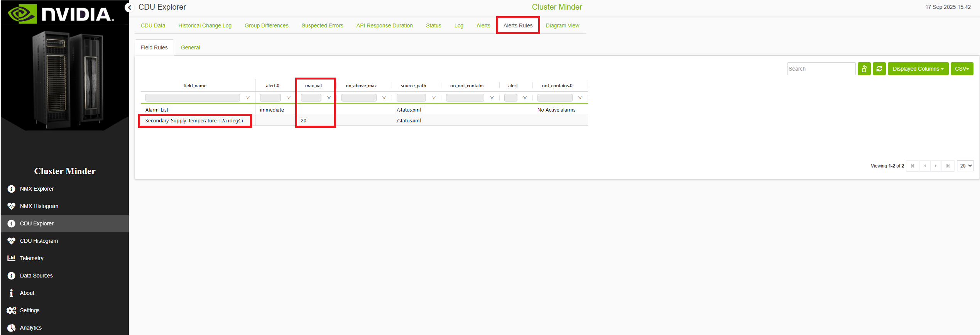The width and height of the screenshot is (980, 335).
Task: Open the Log tab
Action: pyautogui.click(x=459, y=25)
